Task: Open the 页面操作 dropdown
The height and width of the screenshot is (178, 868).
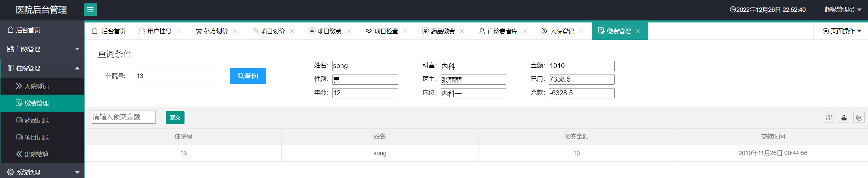Action: click(x=842, y=31)
